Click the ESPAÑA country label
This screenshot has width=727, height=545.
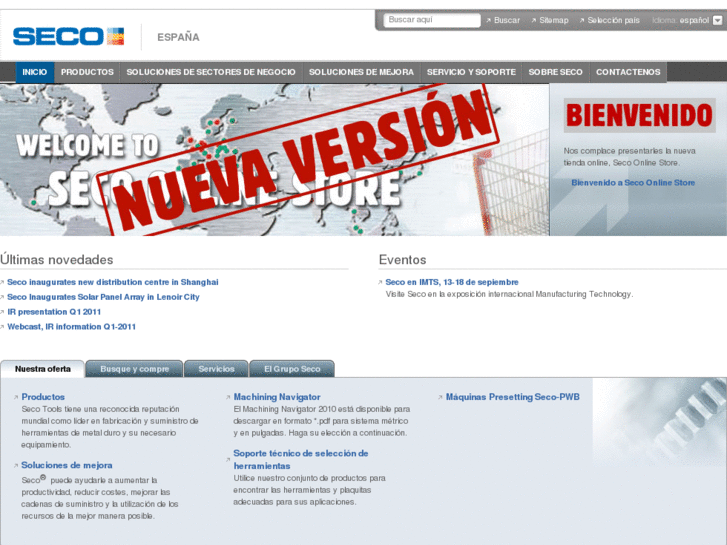coord(179,37)
